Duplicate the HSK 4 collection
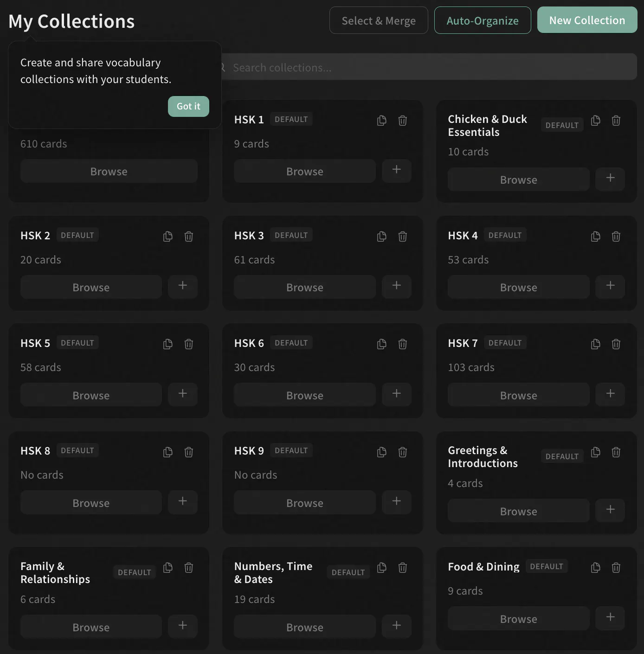This screenshot has height=654, width=644. [x=596, y=237]
